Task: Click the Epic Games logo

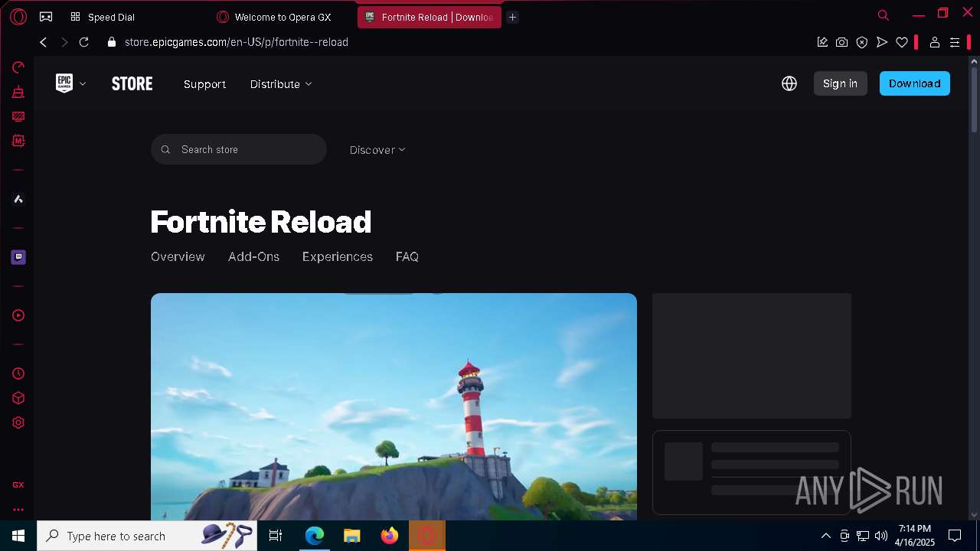Action: click(x=64, y=83)
